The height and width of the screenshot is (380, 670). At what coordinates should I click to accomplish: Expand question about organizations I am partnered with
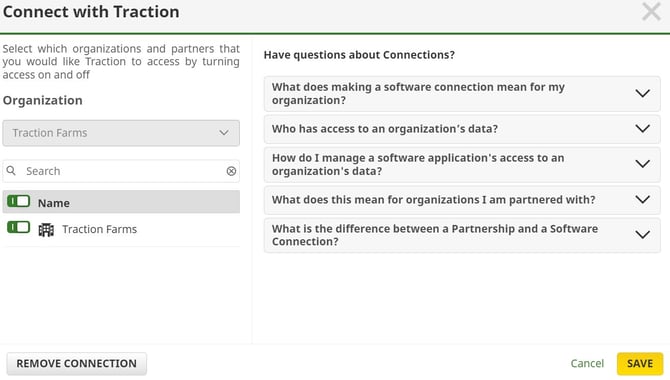click(462, 200)
